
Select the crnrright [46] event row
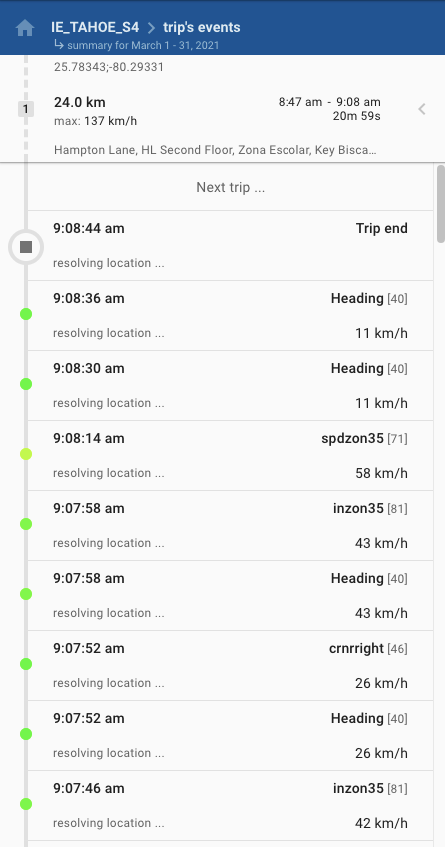coord(231,666)
